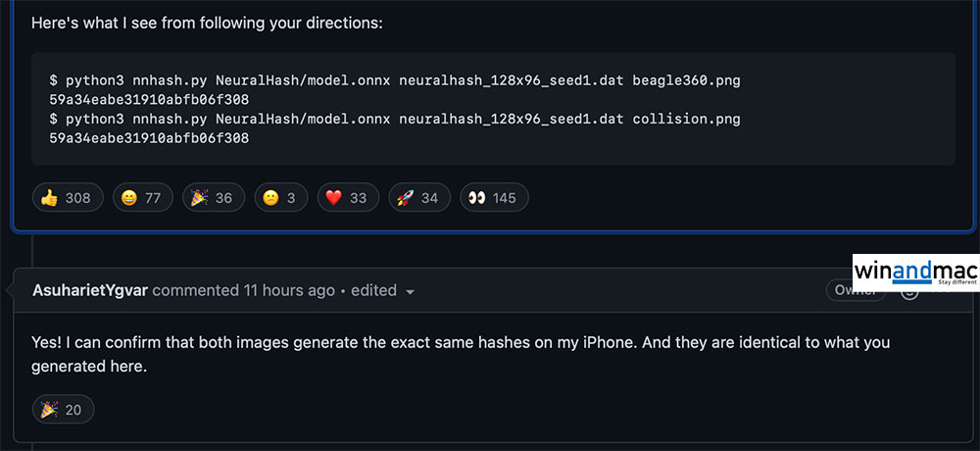Click the eyes reaction with 145
Image resolution: width=980 pixels, height=451 pixels.
pos(492,198)
